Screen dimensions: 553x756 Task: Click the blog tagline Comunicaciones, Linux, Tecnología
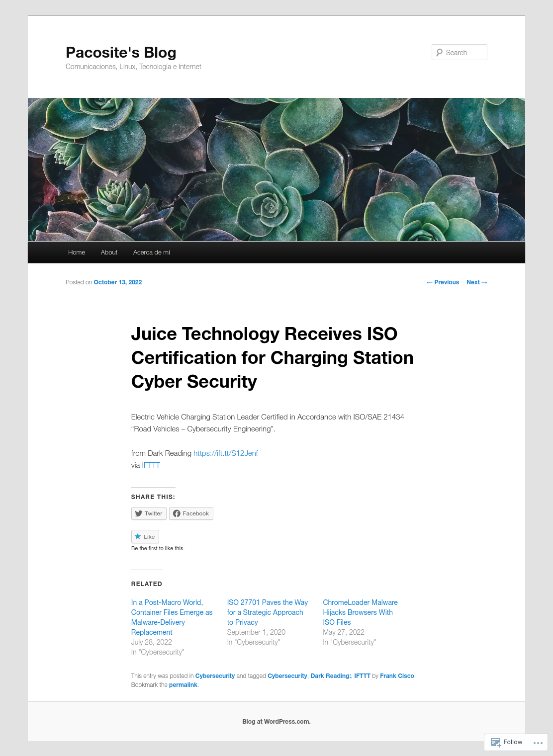point(133,67)
